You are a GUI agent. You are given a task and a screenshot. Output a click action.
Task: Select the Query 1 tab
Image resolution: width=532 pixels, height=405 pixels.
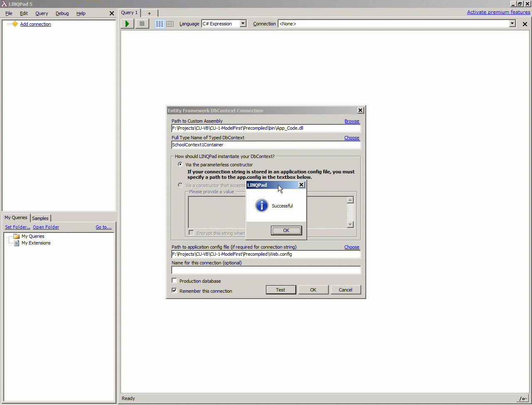[130, 13]
